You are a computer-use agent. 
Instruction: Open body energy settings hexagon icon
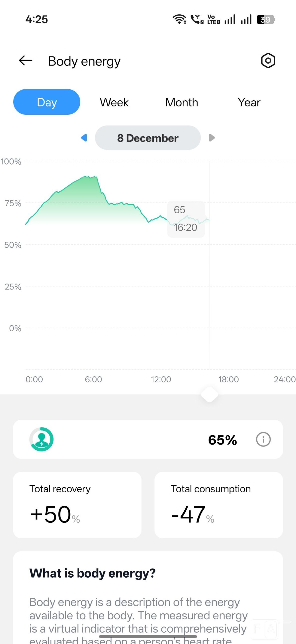tap(268, 61)
